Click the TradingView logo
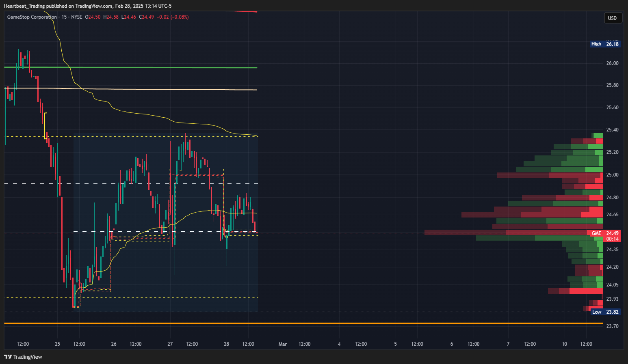 [23, 357]
